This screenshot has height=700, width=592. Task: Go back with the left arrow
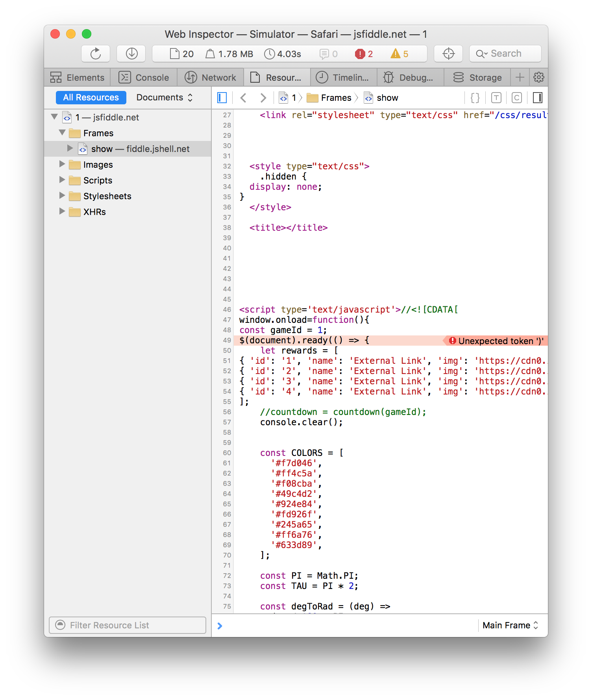(x=243, y=98)
